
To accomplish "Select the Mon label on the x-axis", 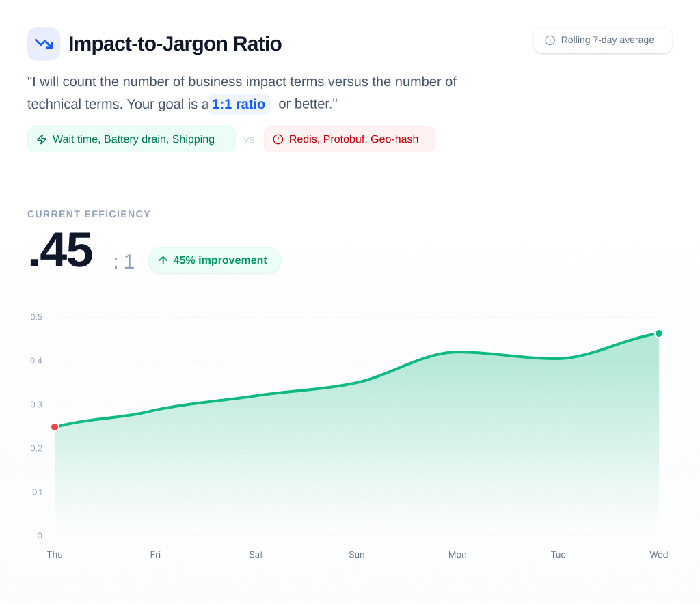I will tap(457, 555).
